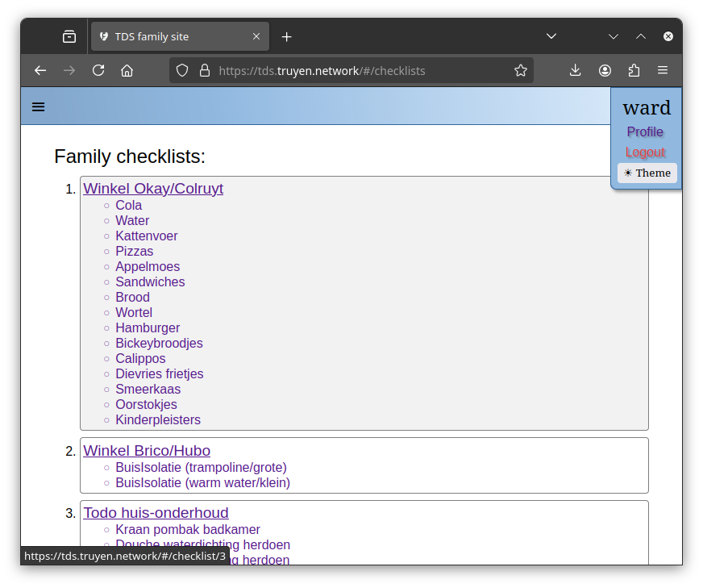Bookmark this page via the star icon
The height and width of the screenshot is (588, 703).
point(520,70)
